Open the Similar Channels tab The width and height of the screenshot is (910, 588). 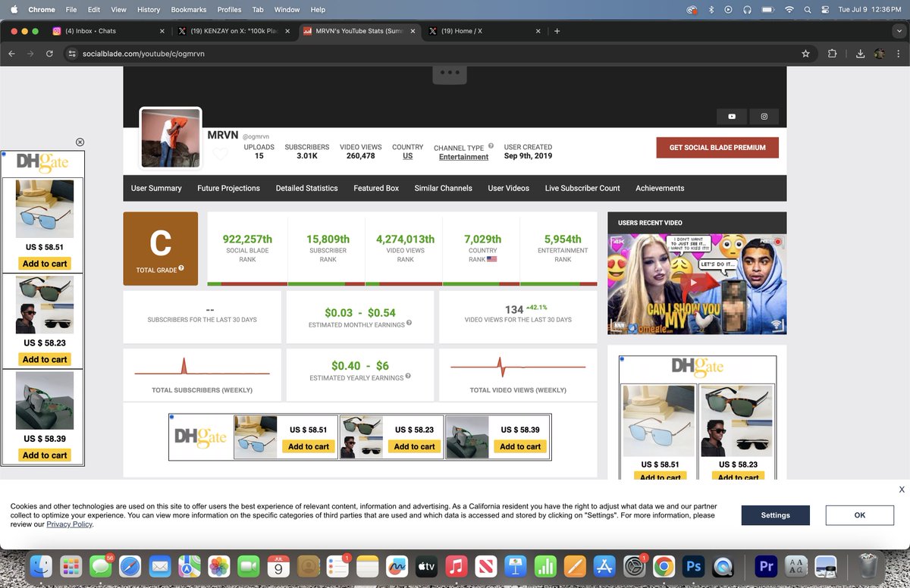click(443, 188)
